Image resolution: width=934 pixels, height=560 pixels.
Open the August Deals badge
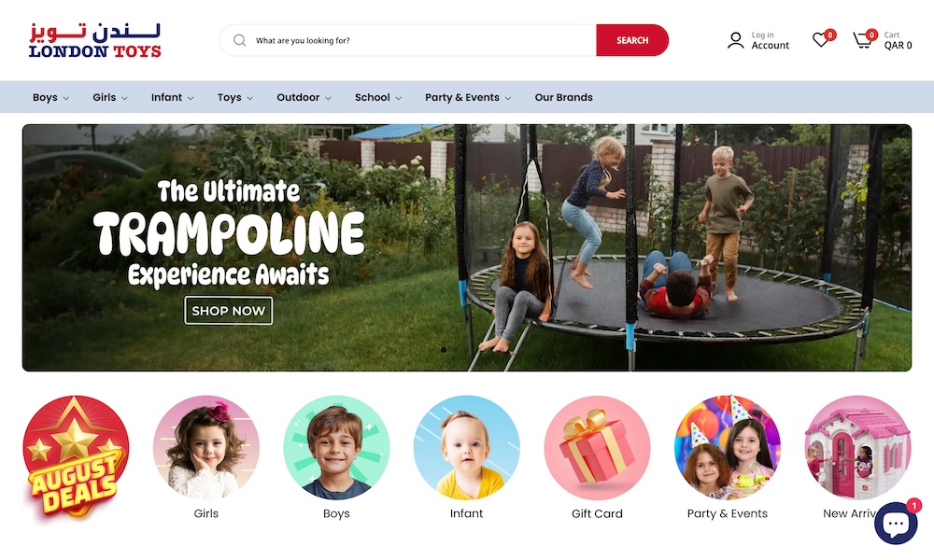(x=76, y=456)
